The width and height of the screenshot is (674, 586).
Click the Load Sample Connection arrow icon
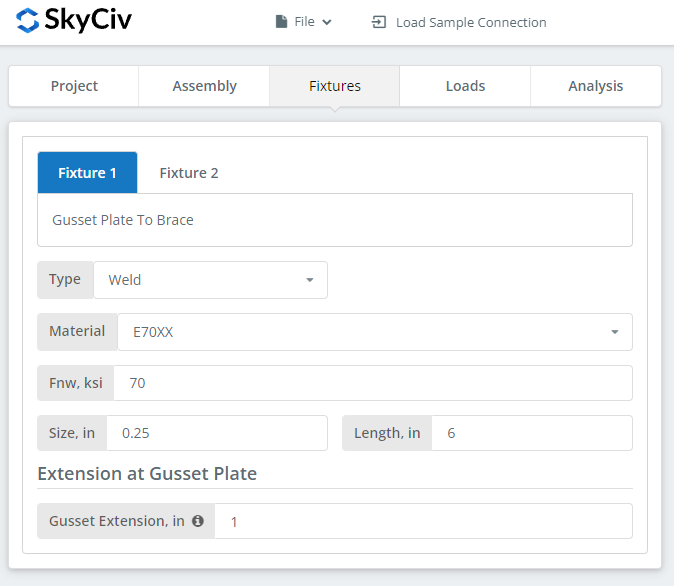(x=379, y=22)
